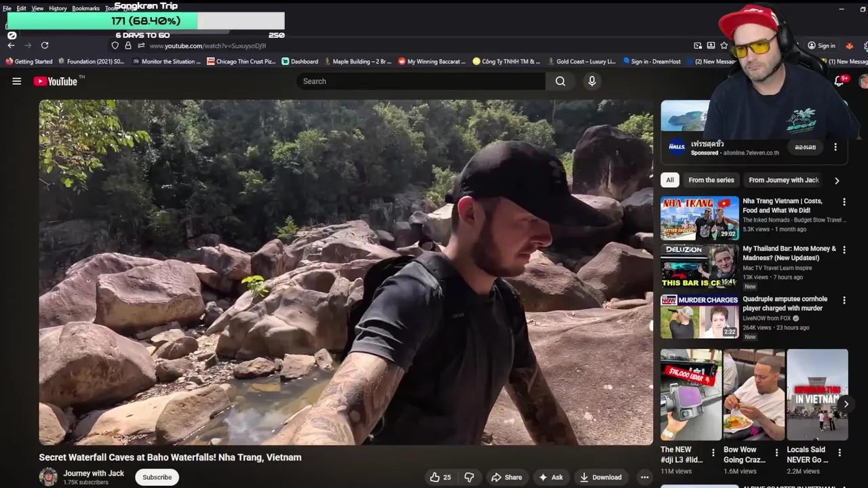This screenshot has width=868, height=488.
Task: Like the video with thumbs up
Action: pyautogui.click(x=441, y=477)
